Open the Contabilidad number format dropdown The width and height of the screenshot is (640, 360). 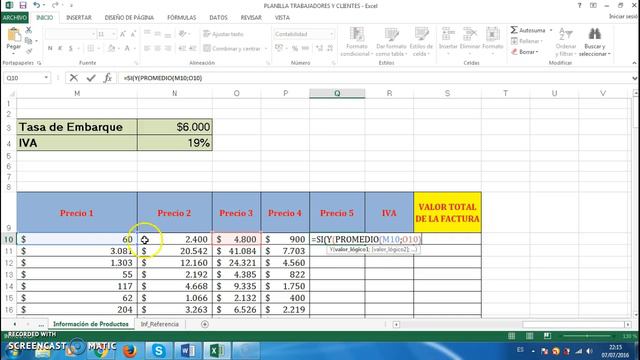tap(331, 34)
